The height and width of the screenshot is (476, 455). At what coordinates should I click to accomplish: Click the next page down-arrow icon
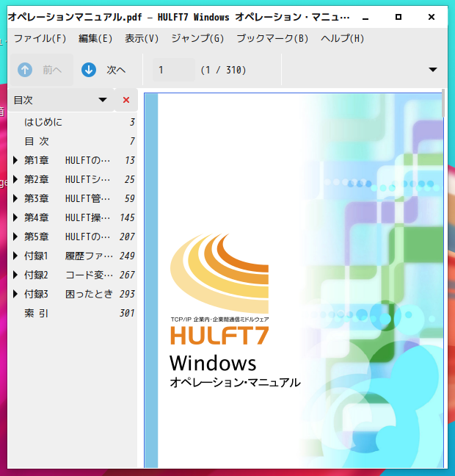click(89, 70)
